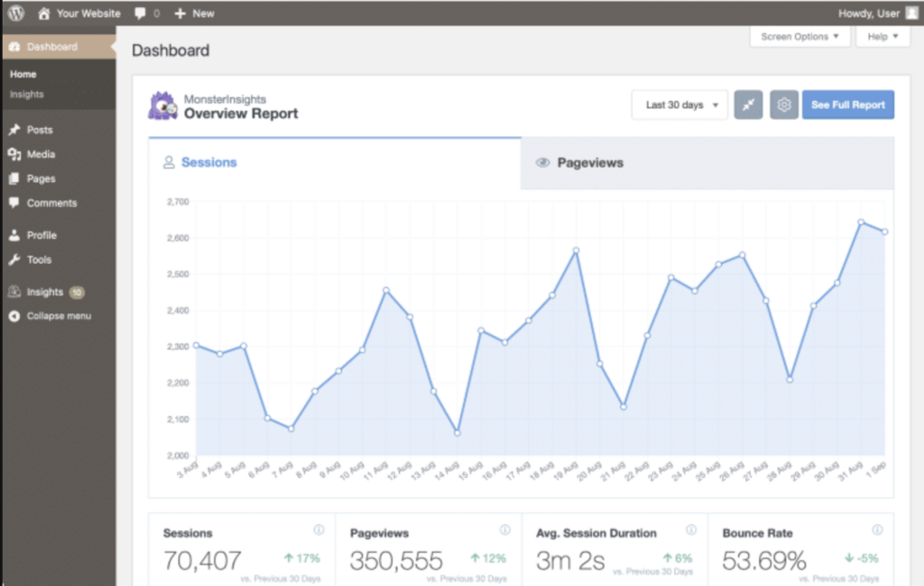The image size is (924, 586).
Task: Expand the Help dropdown
Action: (882, 37)
